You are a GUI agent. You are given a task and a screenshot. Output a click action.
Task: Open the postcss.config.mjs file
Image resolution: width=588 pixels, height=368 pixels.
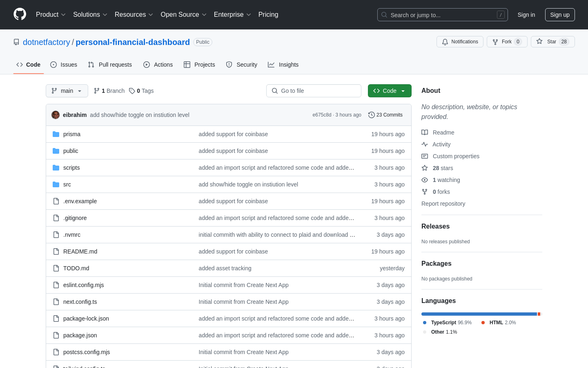tap(87, 352)
